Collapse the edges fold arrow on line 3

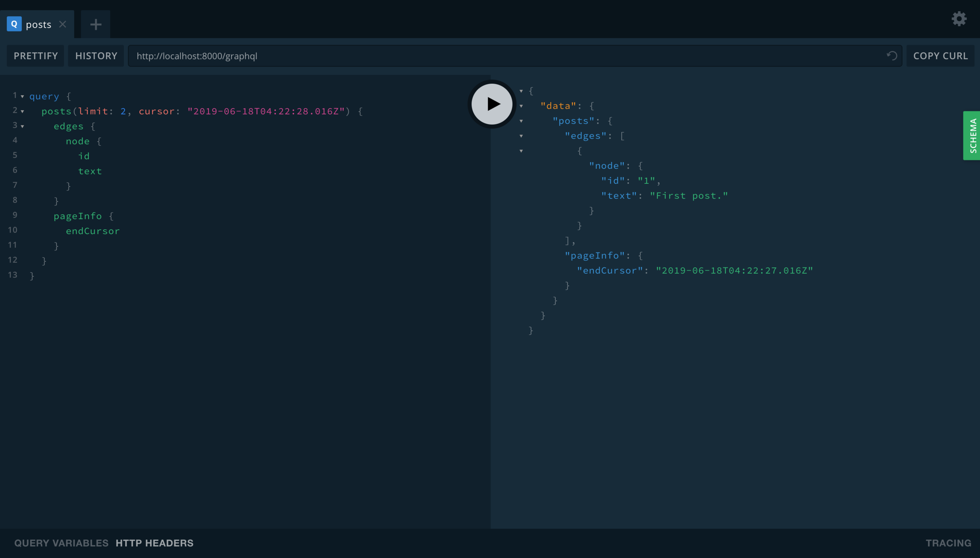tap(22, 127)
